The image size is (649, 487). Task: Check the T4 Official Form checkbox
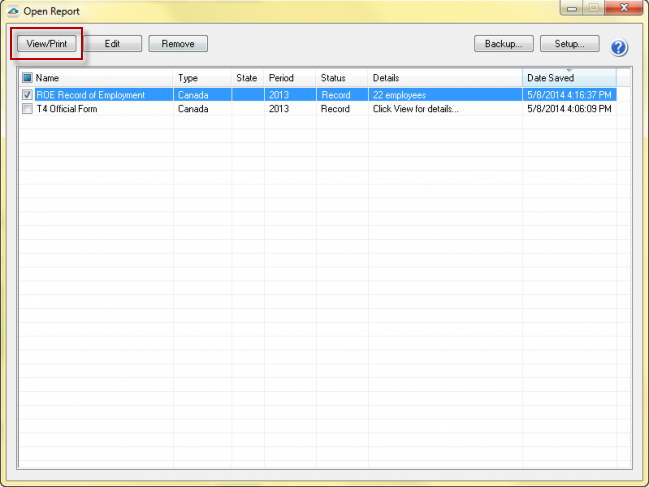coord(27,109)
